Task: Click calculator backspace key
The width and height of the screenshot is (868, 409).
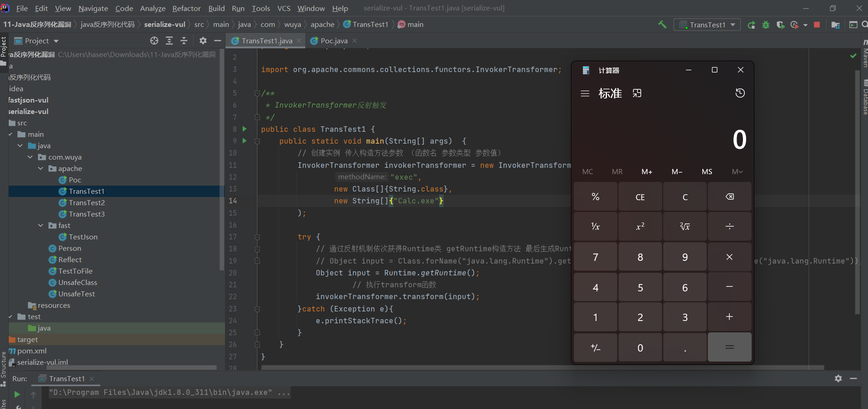Action: pos(730,197)
